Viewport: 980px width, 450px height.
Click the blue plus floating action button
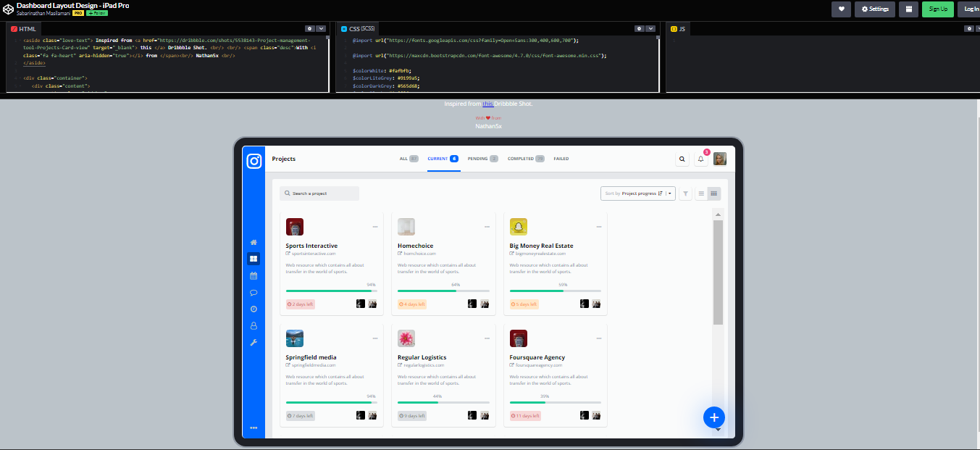[713, 417]
